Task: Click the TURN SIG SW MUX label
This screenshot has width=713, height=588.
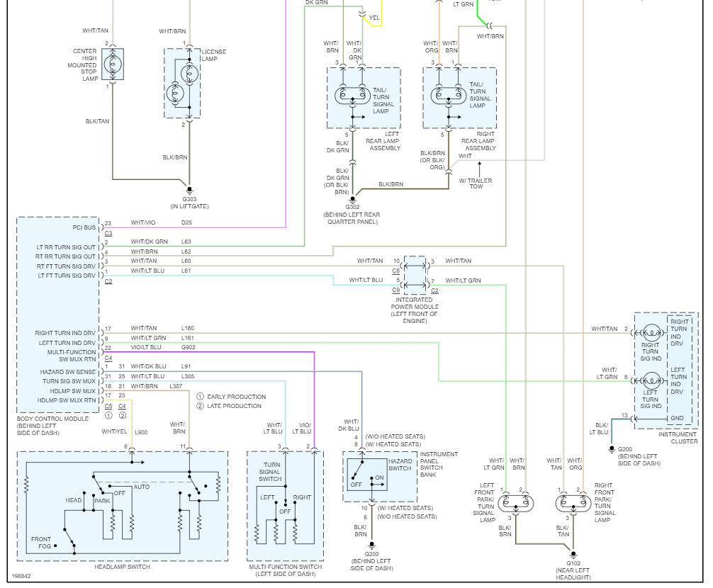Action: [69, 381]
